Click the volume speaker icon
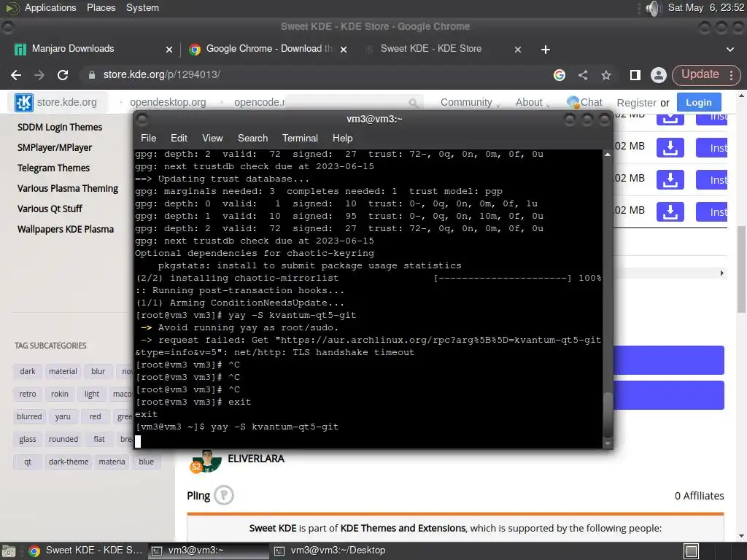747x560 pixels. [x=653, y=8]
